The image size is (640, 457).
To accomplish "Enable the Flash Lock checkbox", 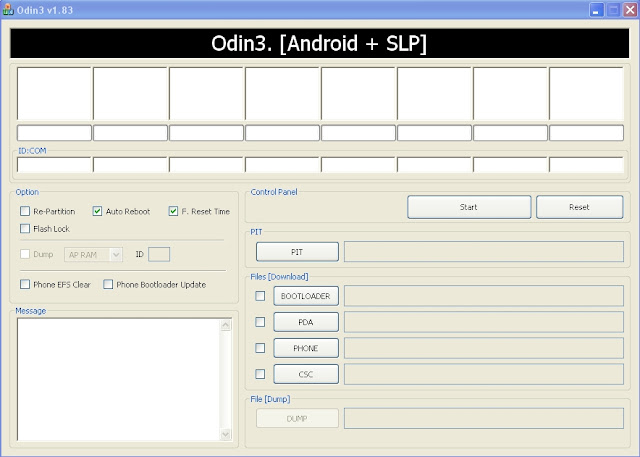I will pyautogui.click(x=25, y=228).
